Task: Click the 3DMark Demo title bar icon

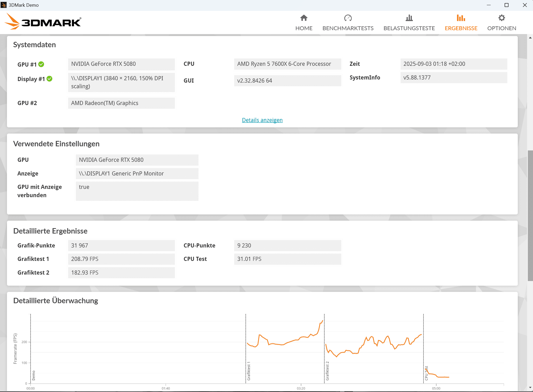Action: click(4, 5)
